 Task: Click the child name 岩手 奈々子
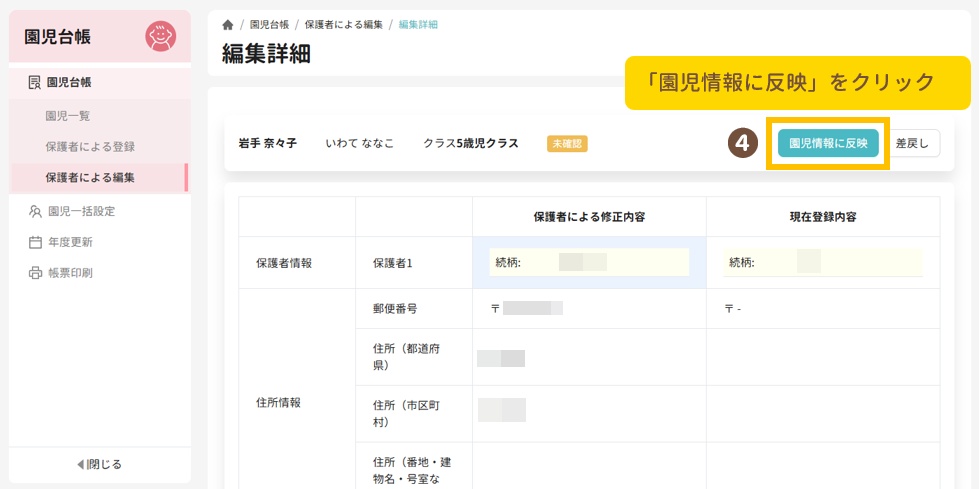point(267,143)
